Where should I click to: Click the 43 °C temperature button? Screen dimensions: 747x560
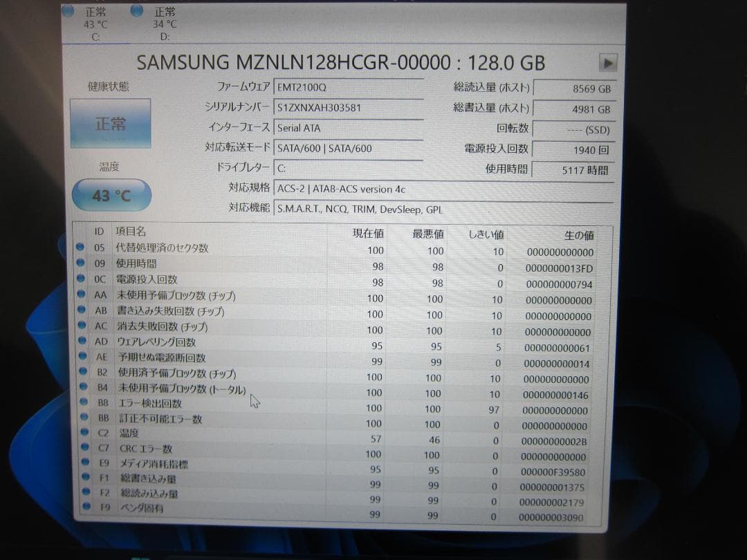(x=111, y=195)
